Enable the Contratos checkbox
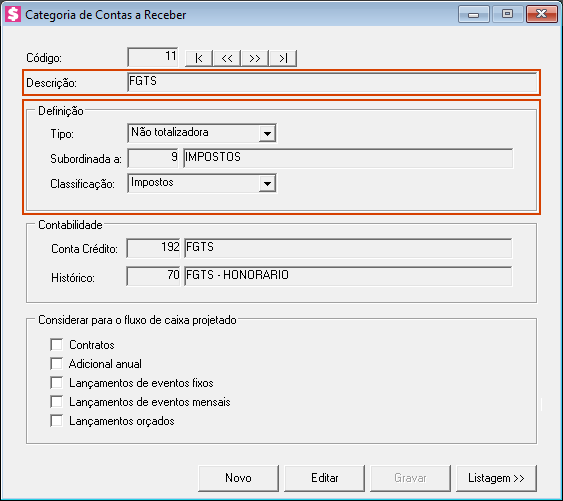The height and width of the screenshot is (501, 563). click(57, 344)
